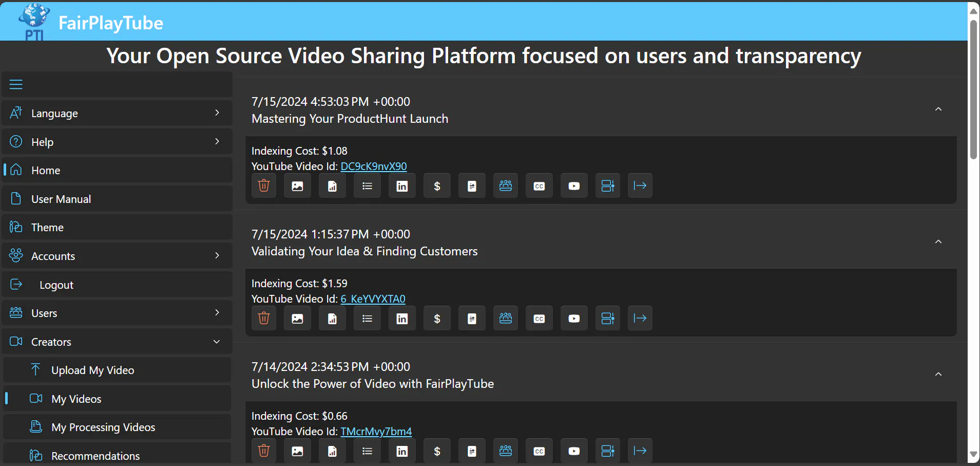
Task: Click LinkedIn icon for Validating Your Idea video
Action: 402,318
